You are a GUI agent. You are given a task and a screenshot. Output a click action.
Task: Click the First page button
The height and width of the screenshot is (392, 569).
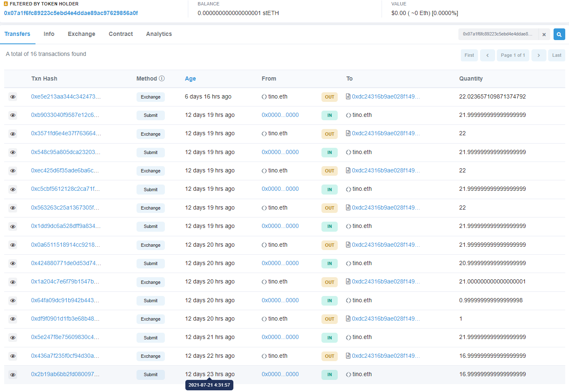469,55
